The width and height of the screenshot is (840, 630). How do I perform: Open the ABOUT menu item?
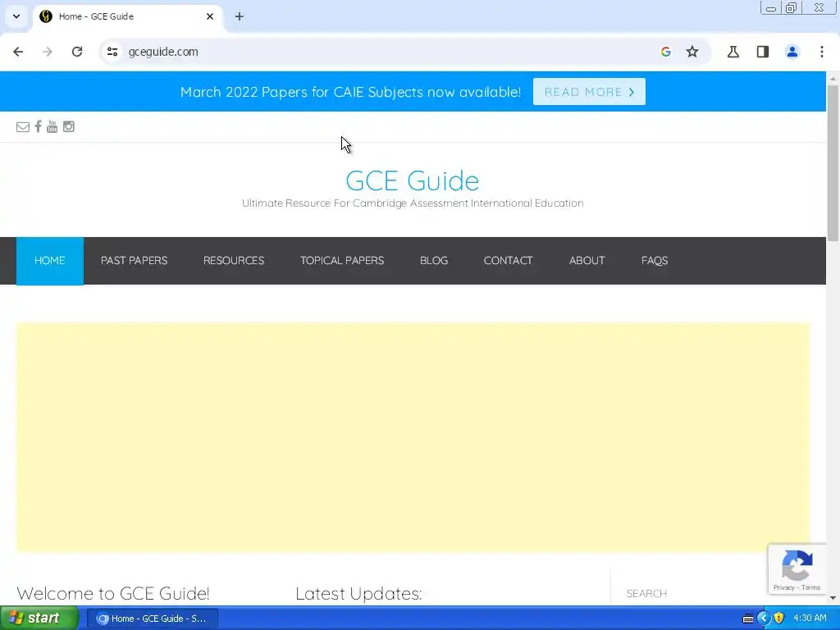[587, 261]
